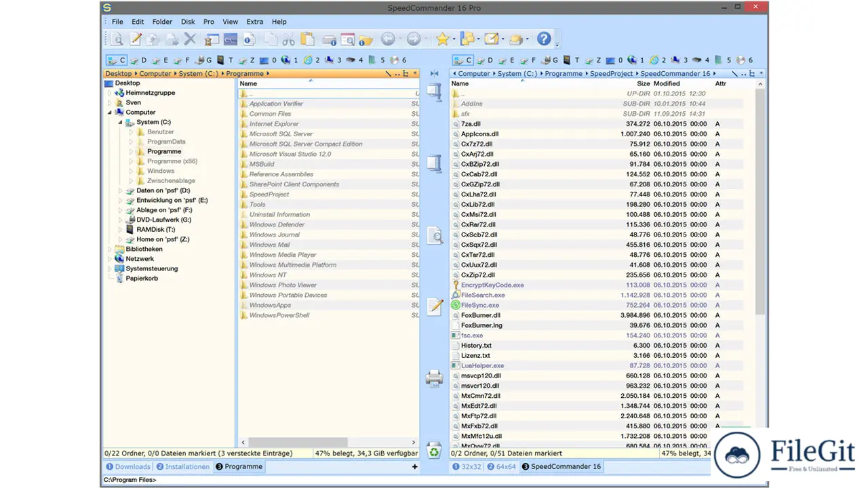Select DVD drive G in right drive bar
Viewport: 868px width, 488px height.
(x=551, y=60)
